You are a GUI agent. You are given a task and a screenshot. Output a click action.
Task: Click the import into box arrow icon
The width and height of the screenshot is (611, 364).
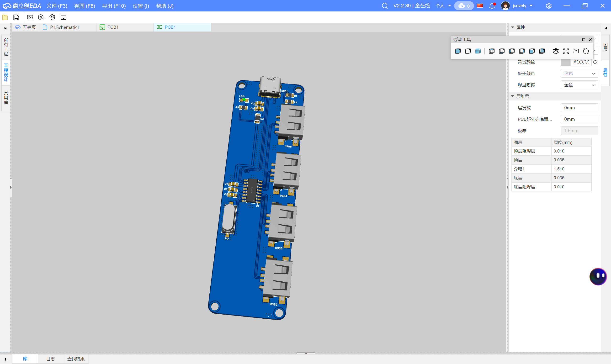(x=576, y=51)
